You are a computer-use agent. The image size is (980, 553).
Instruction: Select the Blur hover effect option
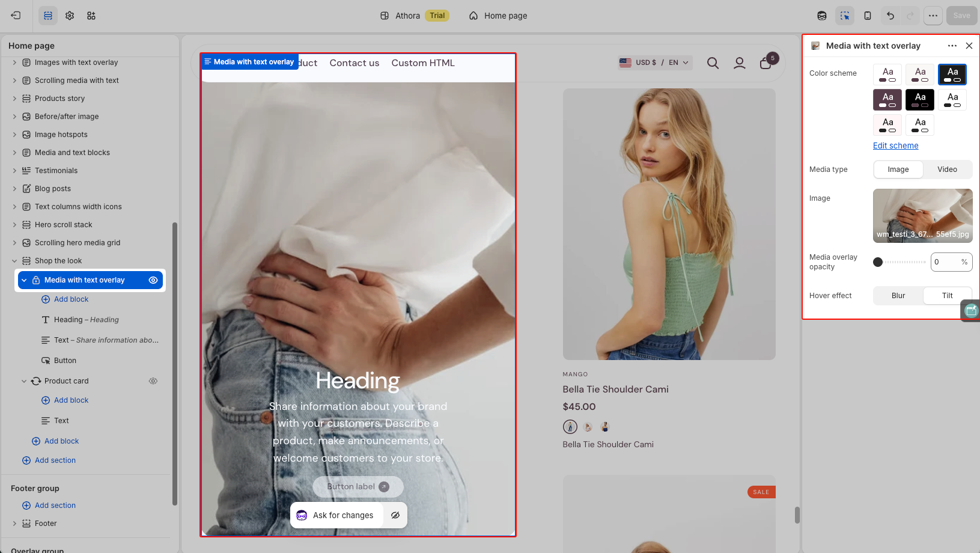898,296
